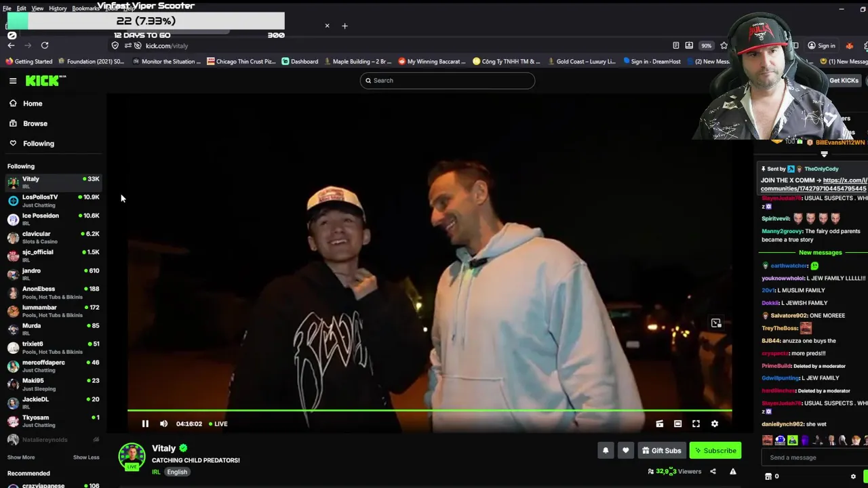This screenshot has width=868, height=488.
Task: Open the tracking protection shield icon
Action: pyautogui.click(x=115, y=45)
